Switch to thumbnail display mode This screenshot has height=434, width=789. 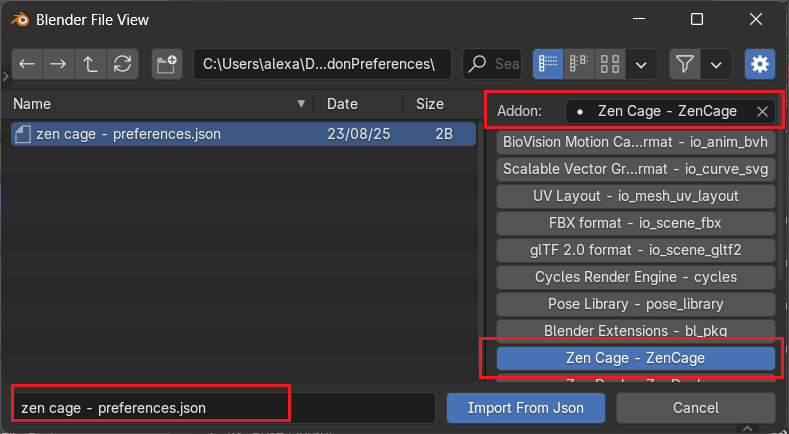(x=610, y=64)
